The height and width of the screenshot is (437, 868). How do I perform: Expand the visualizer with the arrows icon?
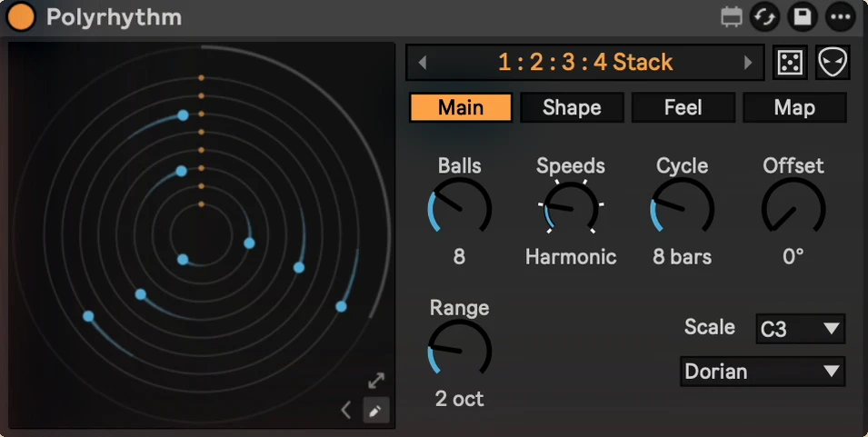click(x=376, y=381)
